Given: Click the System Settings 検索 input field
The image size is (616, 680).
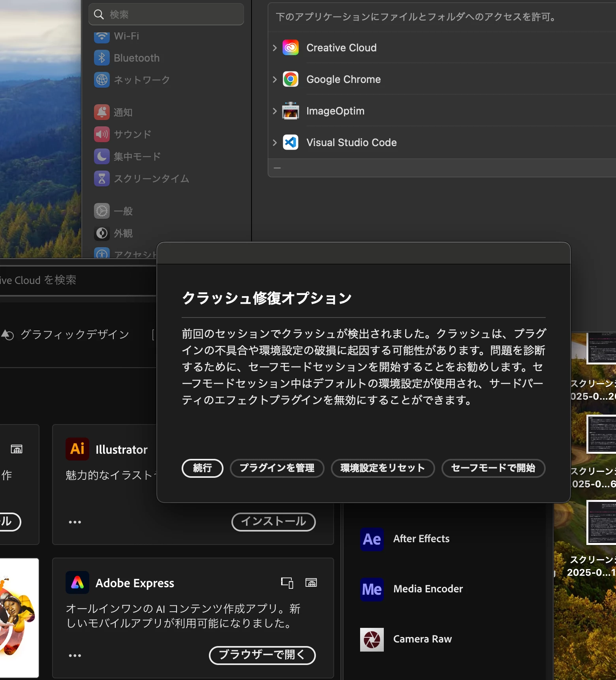Looking at the screenshot, I should 166,15.
